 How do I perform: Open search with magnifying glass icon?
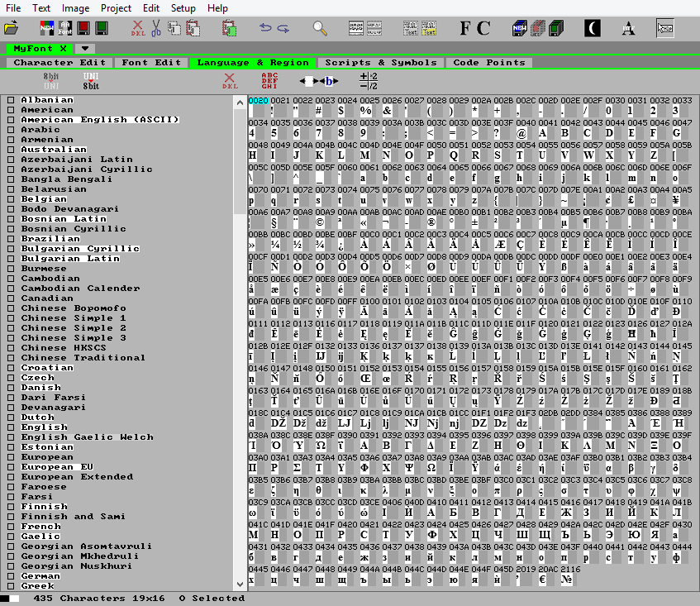320,28
